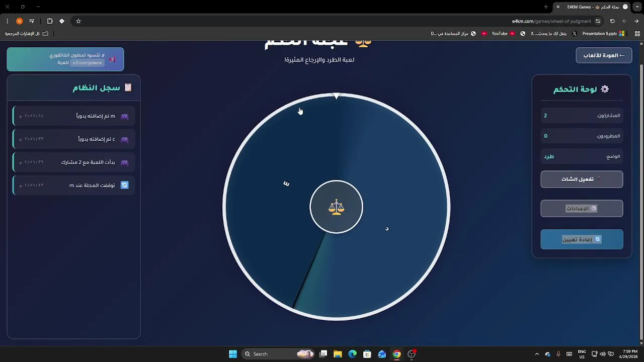Click the megaphone icon in the announcement banner
644x362 pixels.
112,59
